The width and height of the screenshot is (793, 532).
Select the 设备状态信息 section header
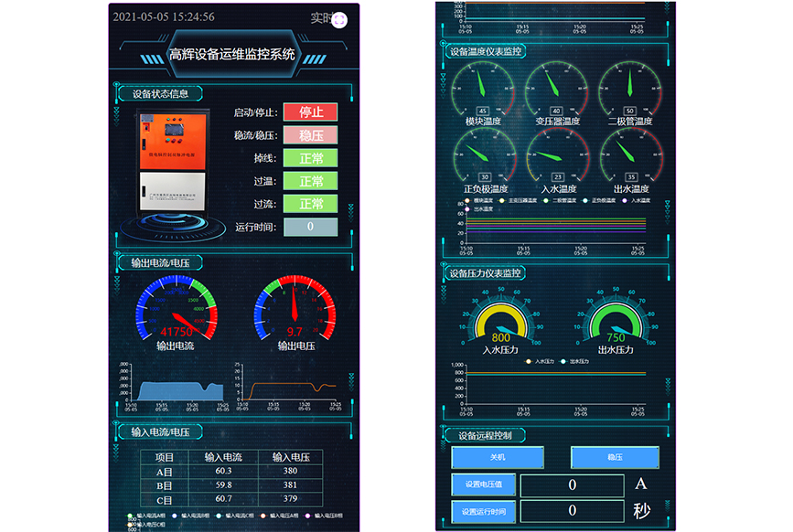click(x=160, y=93)
